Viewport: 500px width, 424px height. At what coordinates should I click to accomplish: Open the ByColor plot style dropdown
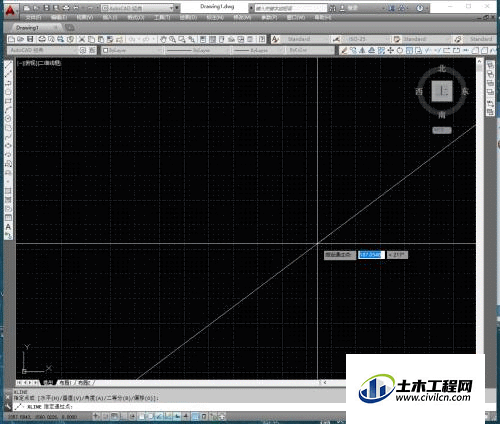(x=310, y=50)
